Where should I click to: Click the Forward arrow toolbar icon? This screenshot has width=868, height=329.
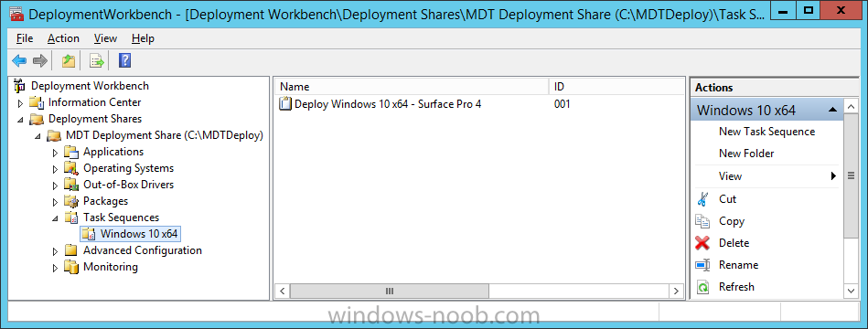pos(40,61)
